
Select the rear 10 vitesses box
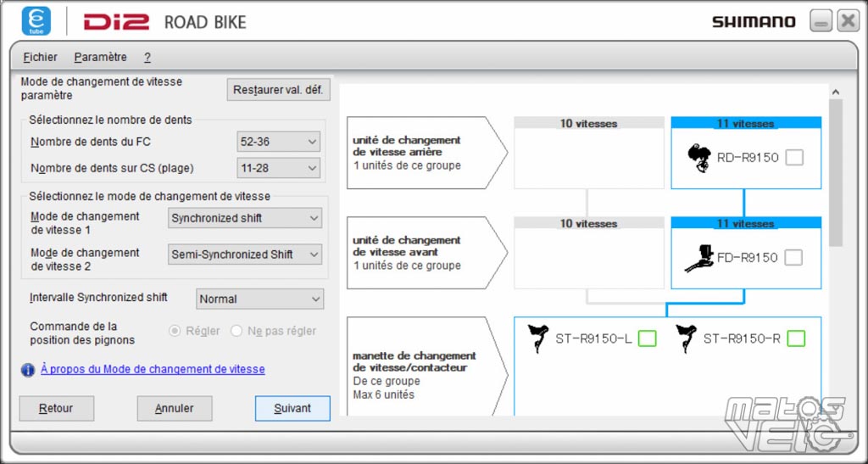(589, 153)
